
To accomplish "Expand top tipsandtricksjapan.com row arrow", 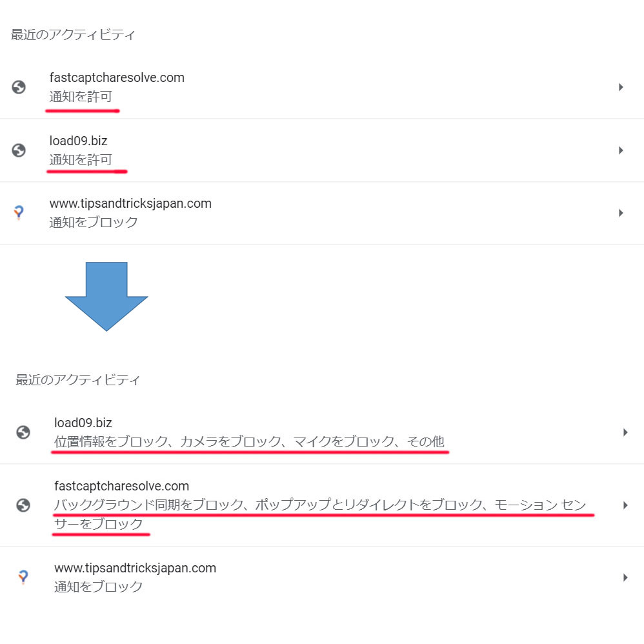I will point(621,213).
